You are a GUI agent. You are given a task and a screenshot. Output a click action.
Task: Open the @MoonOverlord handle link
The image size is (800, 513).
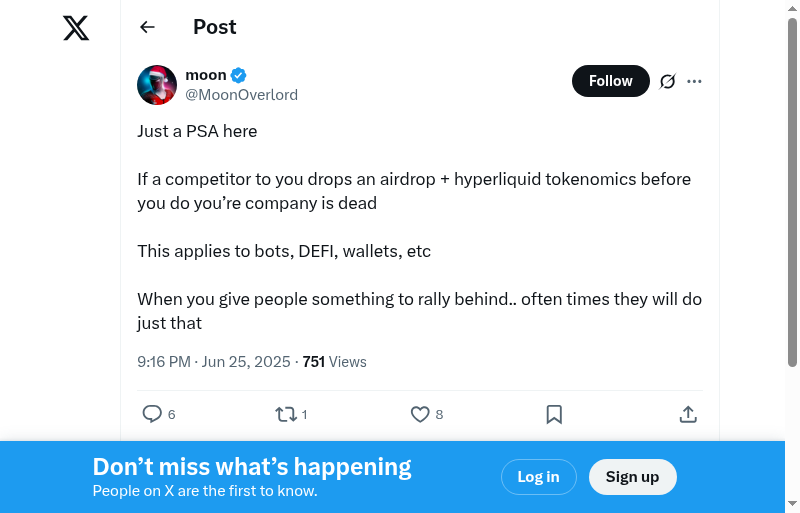pyautogui.click(x=241, y=95)
